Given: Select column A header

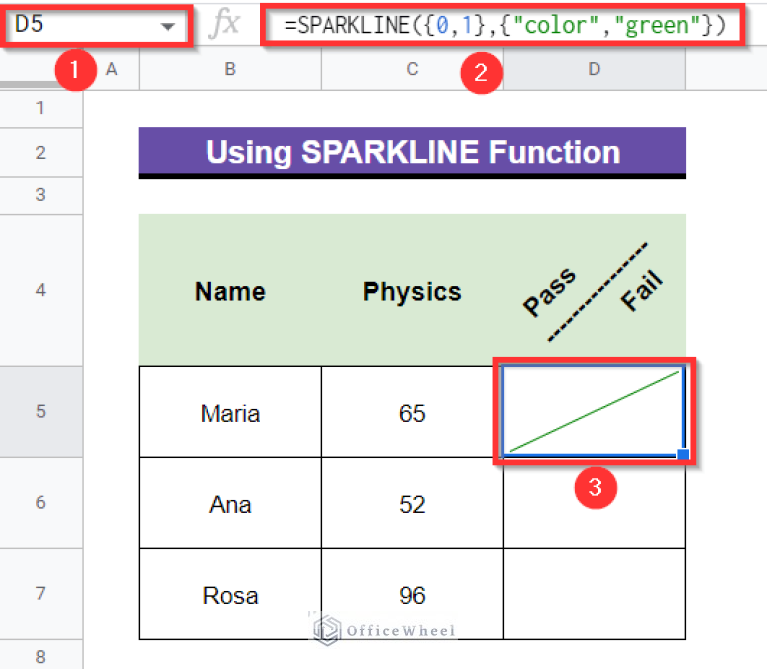Looking at the screenshot, I should pos(111,68).
